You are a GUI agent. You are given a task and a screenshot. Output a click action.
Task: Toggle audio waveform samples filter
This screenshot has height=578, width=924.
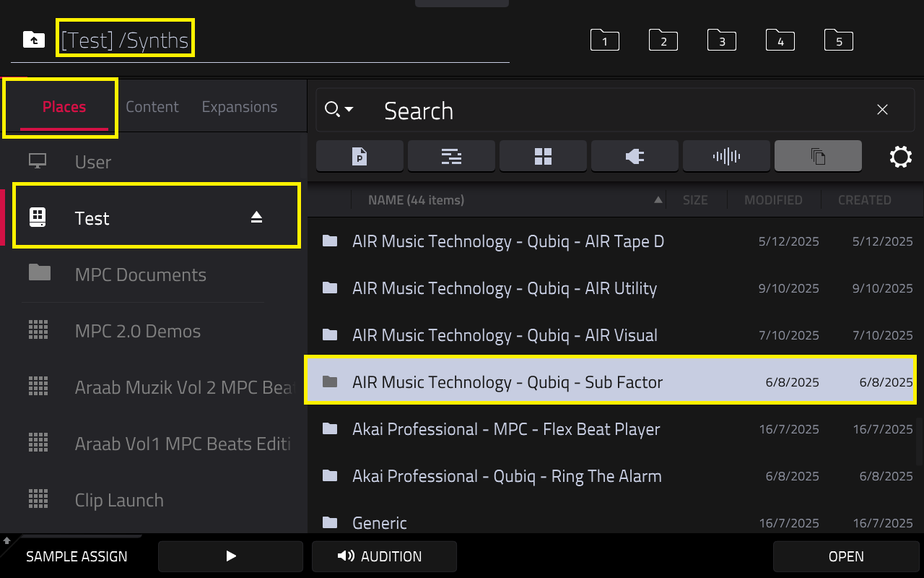point(726,156)
